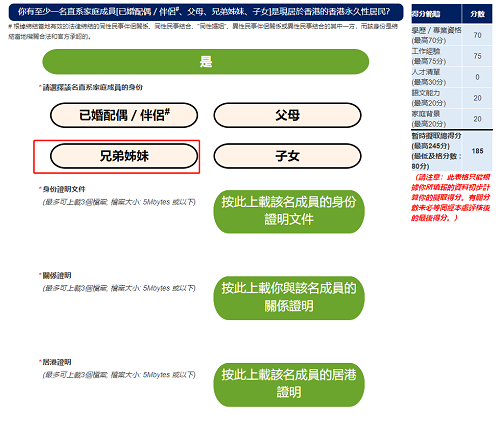Select the 學歷 / 專業資格 score row
500x443 pixels.
(x=452, y=35)
